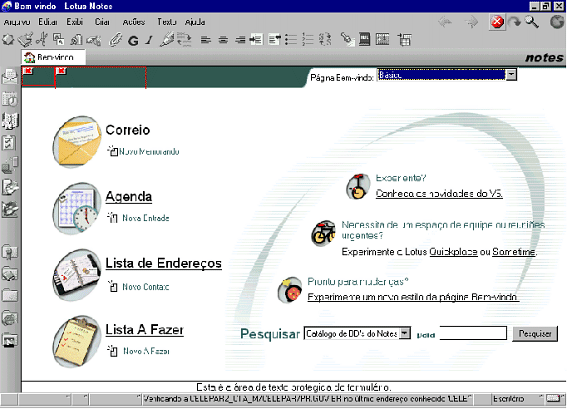Click the globe icon in the top-right corner
This screenshot has width=567, height=409.
[x=557, y=22]
